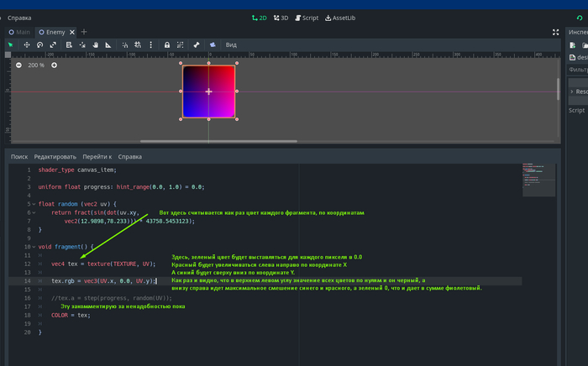Open the skeleton bone options icon
Image resolution: width=588 pixels, height=366 pixels.
(x=197, y=44)
